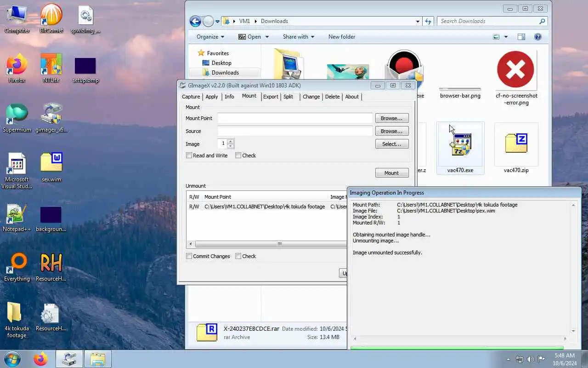Select the browser-bar.png file
The width and height of the screenshot is (588, 368).
(460, 93)
